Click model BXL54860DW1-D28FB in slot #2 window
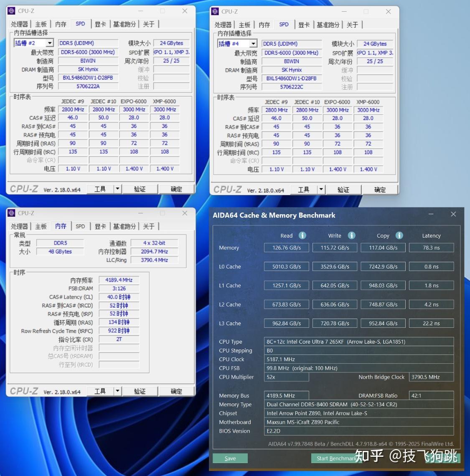The height and width of the screenshot is (476, 470). click(x=88, y=78)
